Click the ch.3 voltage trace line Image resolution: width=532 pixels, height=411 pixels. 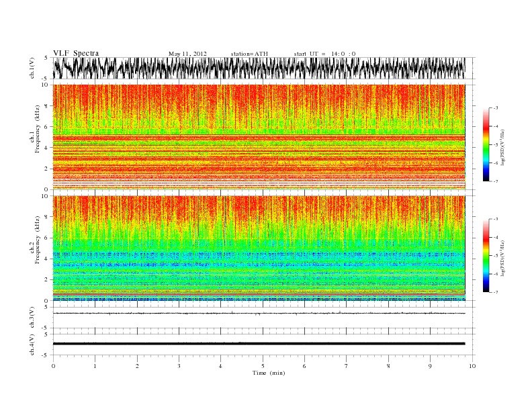point(259,314)
